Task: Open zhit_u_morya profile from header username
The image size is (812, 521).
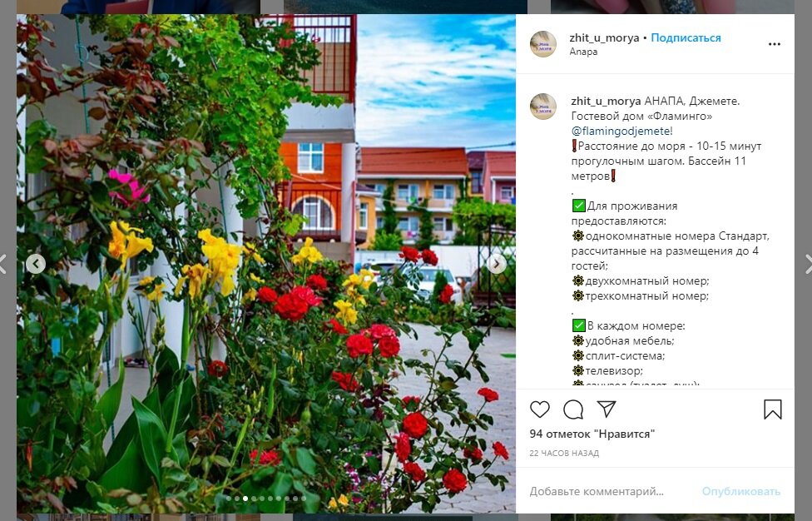Action: pos(604,37)
